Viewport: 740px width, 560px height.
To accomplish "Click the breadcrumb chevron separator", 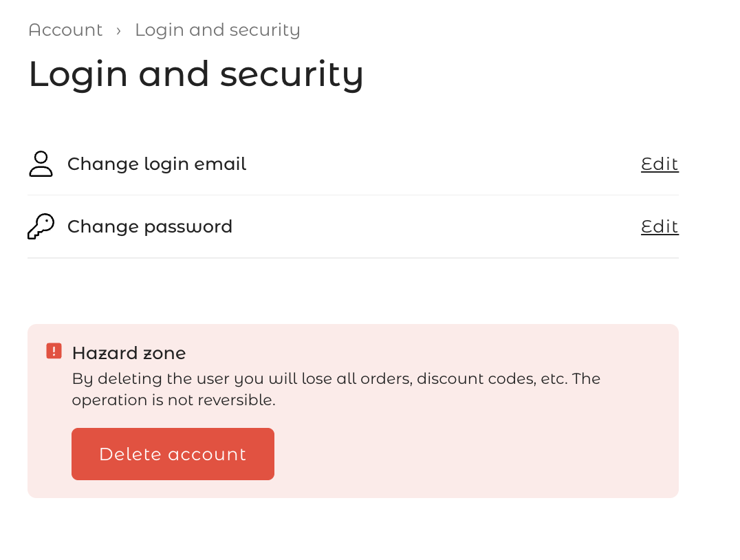I will click(x=118, y=30).
